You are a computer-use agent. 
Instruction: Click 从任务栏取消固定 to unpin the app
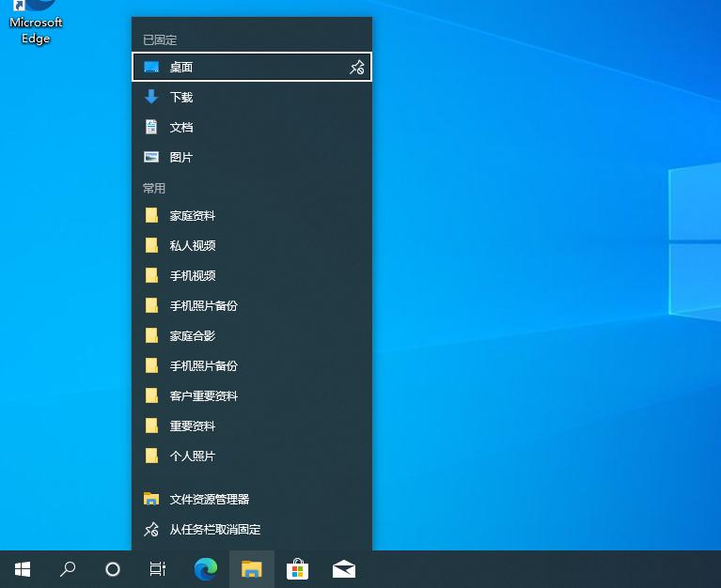[x=215, y=529]
